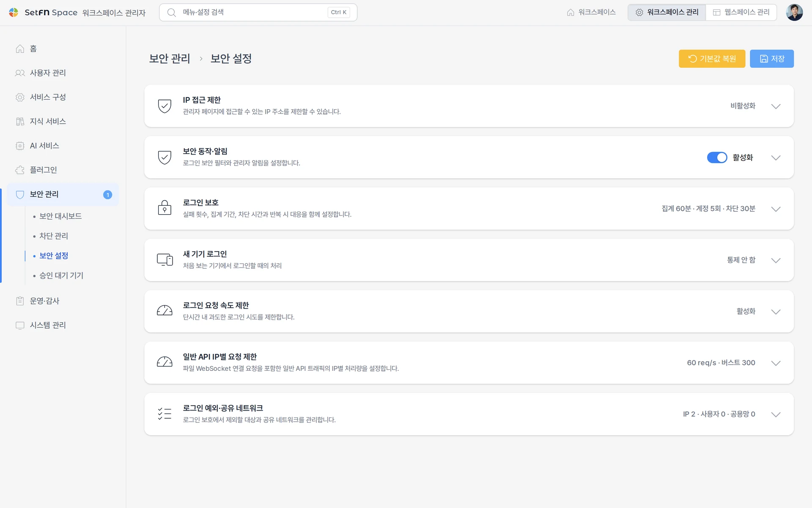The image size is (812, 508).
Task: Focus the 메뉴·설정 검색 search field
Action: (x=258, y=12)
